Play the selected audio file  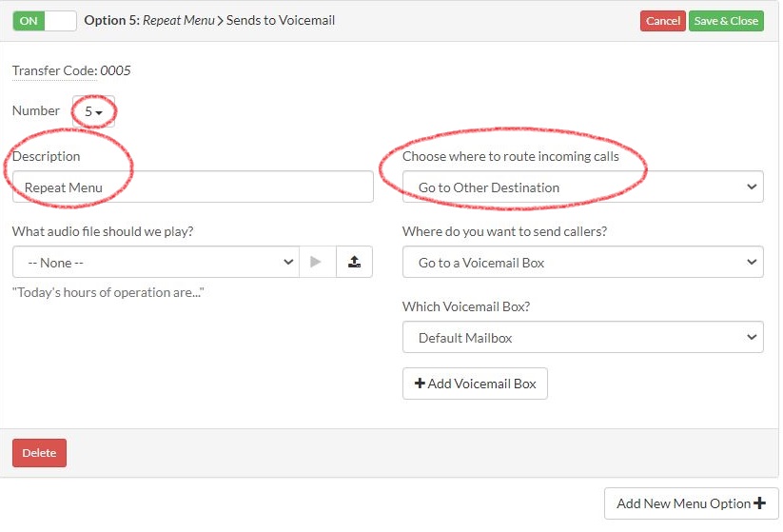point(318,262)
